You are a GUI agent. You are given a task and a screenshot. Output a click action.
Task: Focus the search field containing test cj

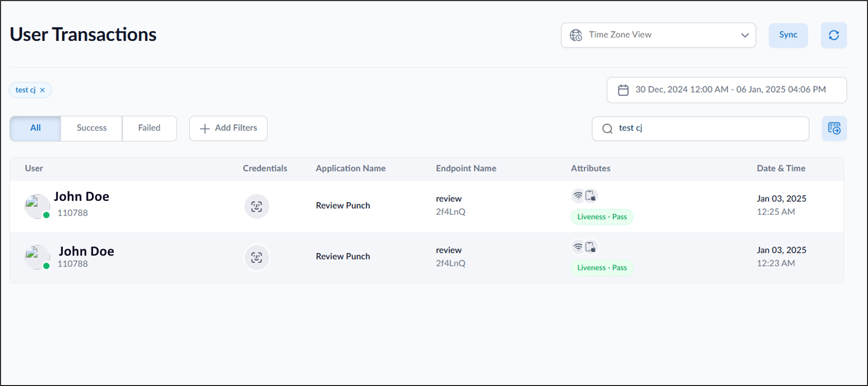(700, 129)
